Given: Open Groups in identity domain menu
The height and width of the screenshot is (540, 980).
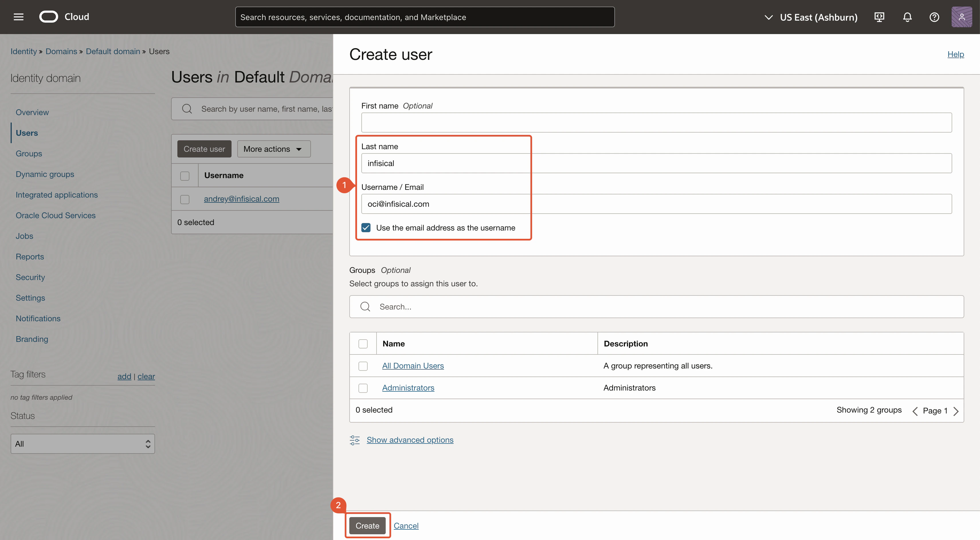Looking at the screenshot, I should [29, 153].
